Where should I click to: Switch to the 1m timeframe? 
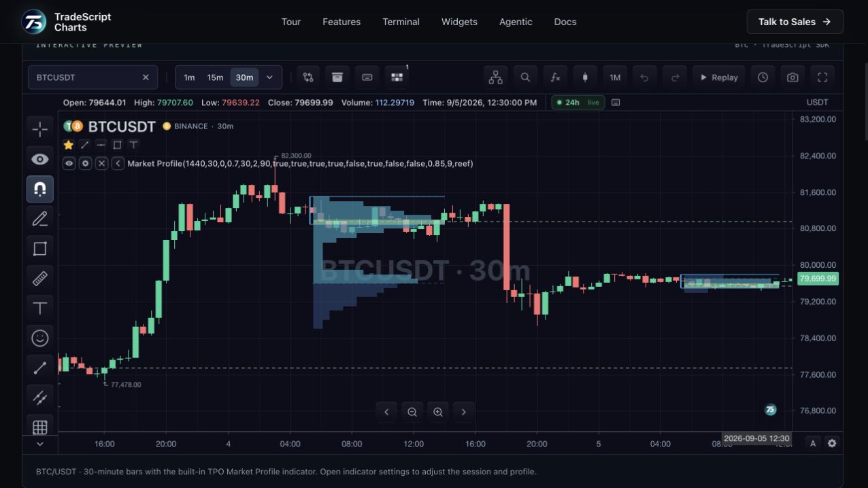[189, 77]
